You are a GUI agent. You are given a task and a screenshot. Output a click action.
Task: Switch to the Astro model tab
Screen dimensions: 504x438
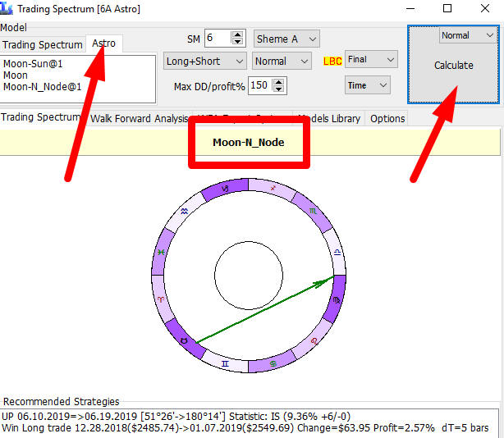tap(103, 43)
